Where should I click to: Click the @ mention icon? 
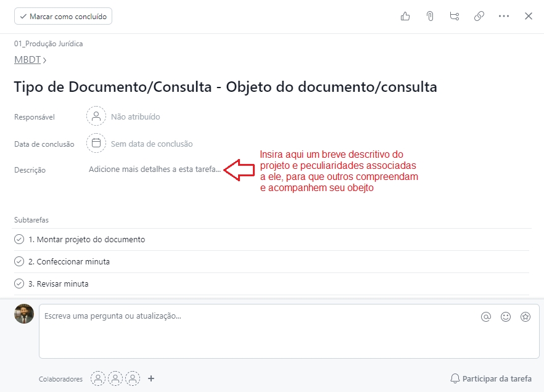click(x=486, y=317)
